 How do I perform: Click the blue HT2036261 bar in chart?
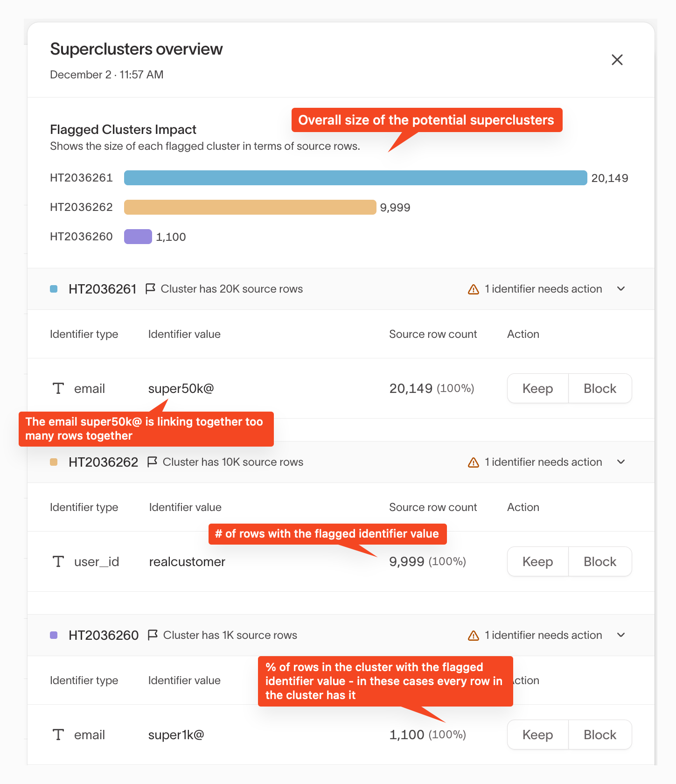pos(355,178)
